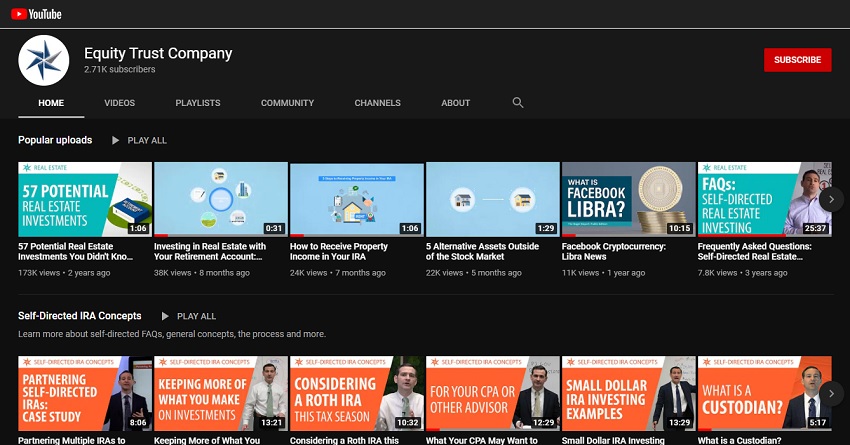This screenshot has width=850, height=445.
Task: Open the VIDEOS tab
Action: click(119, 102)
